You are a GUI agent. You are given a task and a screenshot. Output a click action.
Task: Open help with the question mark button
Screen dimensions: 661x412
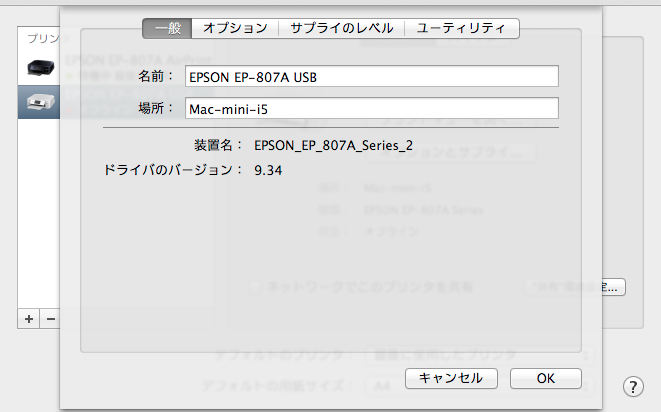coord(633,386)
